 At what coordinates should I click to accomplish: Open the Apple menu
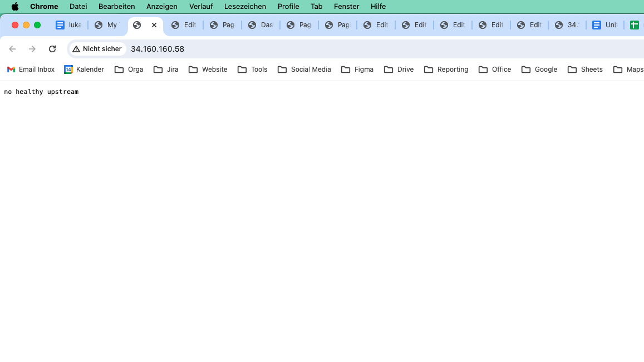coord(15,7)
